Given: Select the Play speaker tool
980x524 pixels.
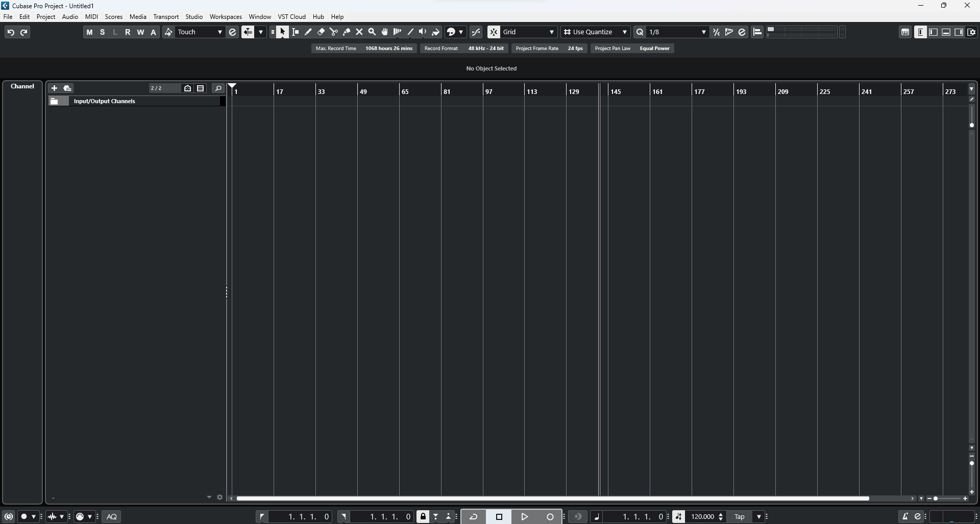Looking at the screenshot, I should coord(423,32).
